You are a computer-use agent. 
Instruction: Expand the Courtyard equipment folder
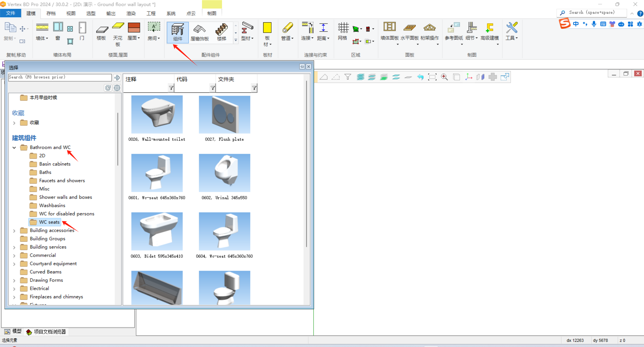(x=14, y=264)
